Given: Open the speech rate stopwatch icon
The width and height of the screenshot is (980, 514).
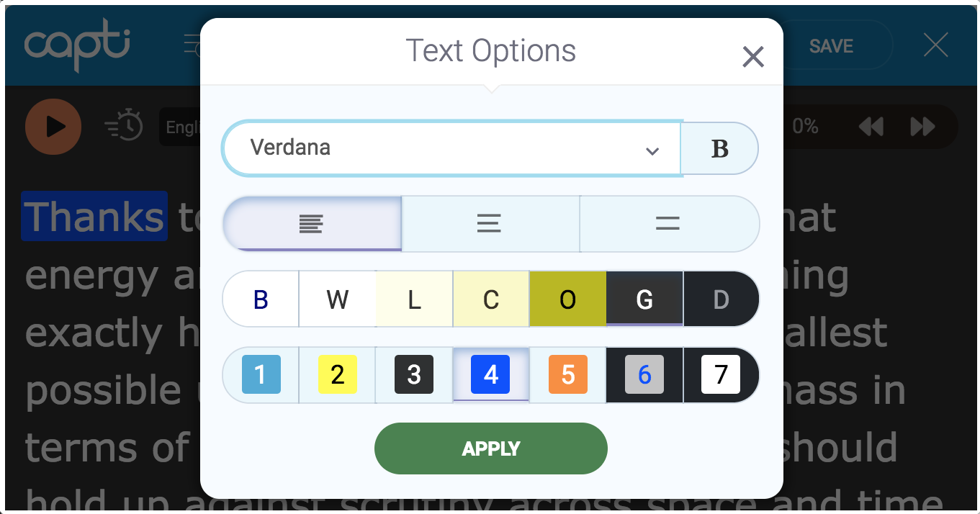Looking at the screenshot, I should [x=124, y=125].
